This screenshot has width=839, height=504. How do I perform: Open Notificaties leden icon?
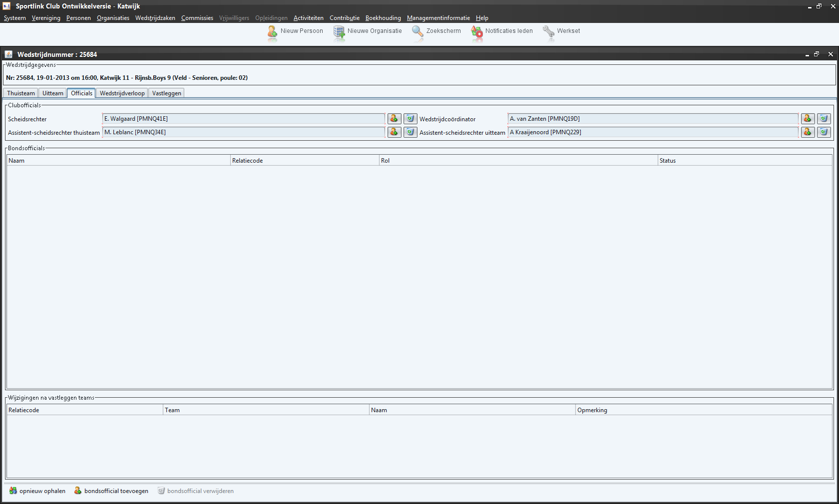click(x=477, y=31)
